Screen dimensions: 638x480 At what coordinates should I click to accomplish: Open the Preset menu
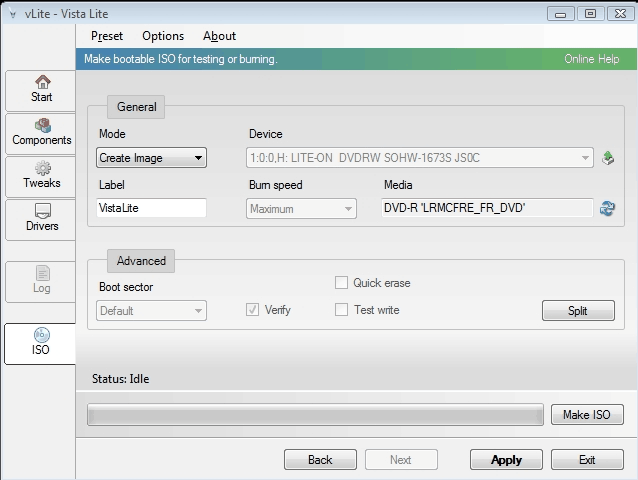107,36
